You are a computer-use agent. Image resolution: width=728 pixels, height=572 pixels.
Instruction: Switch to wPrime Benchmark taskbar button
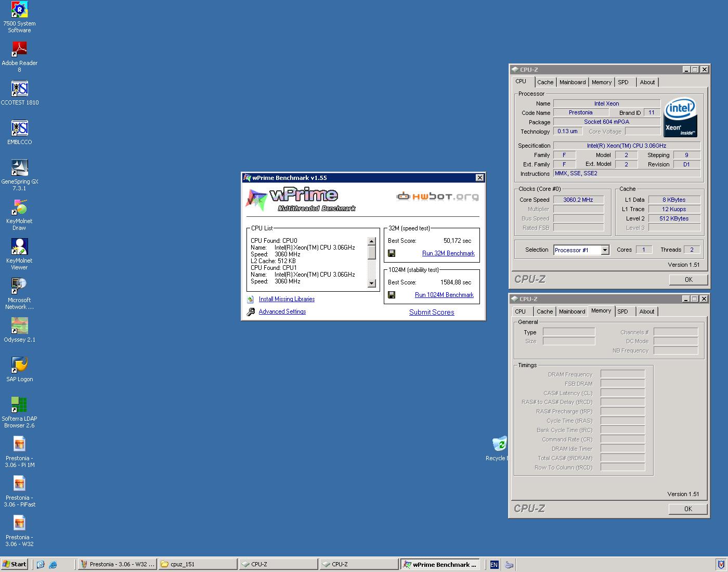click(x=440, y=564)
